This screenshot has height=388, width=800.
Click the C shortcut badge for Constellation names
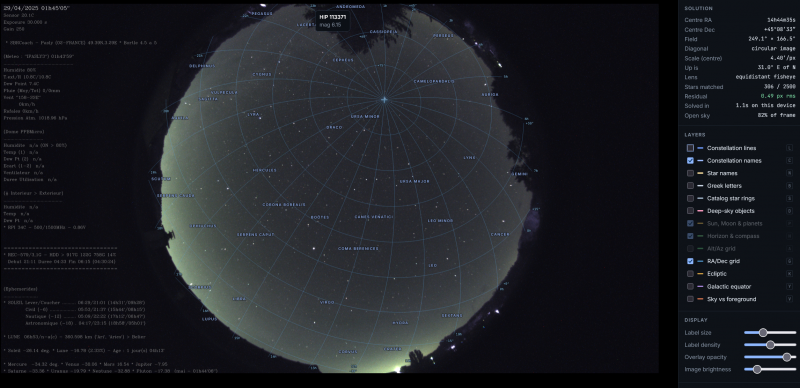coord(789,160)
